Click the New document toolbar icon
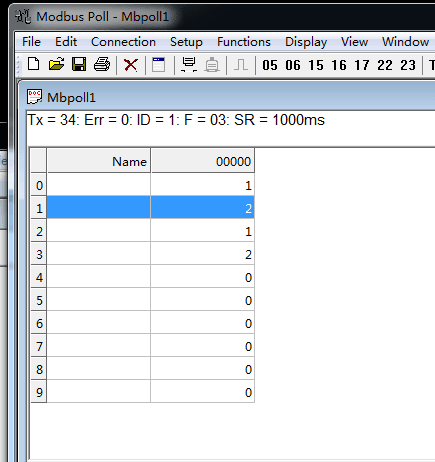Viewport: 435px width, 462px height. tap(33, 64)
